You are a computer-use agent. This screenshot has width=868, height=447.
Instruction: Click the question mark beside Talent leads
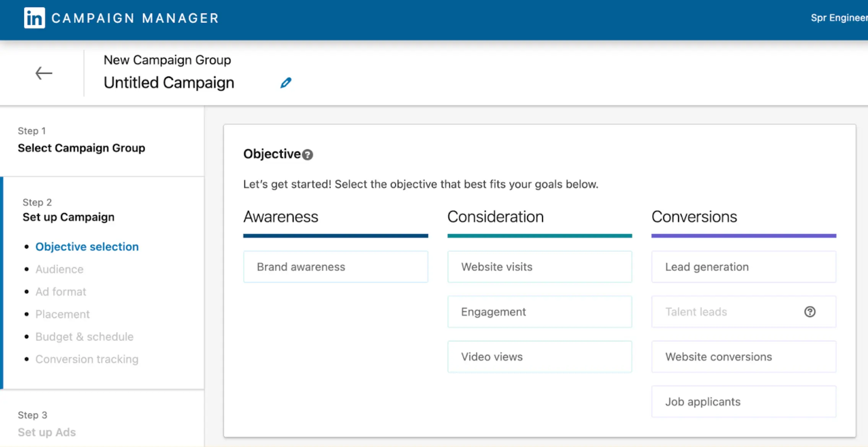(810, 312)
